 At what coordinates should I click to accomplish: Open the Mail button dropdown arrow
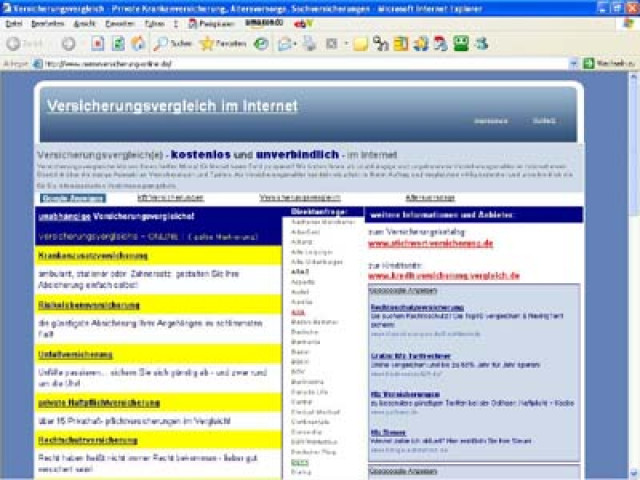[295, 44]
